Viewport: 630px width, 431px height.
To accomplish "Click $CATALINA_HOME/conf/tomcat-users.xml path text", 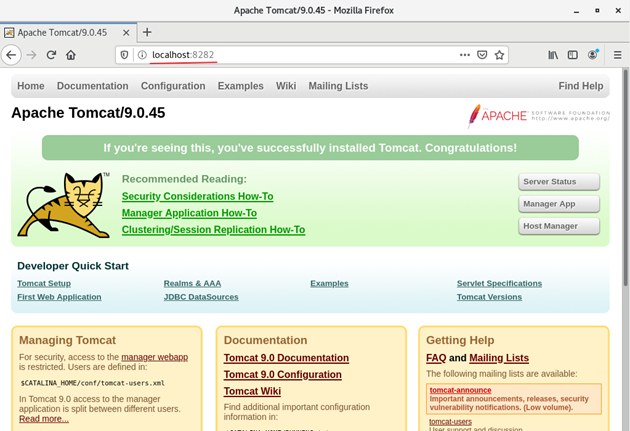I will click(x=92, y=383).
